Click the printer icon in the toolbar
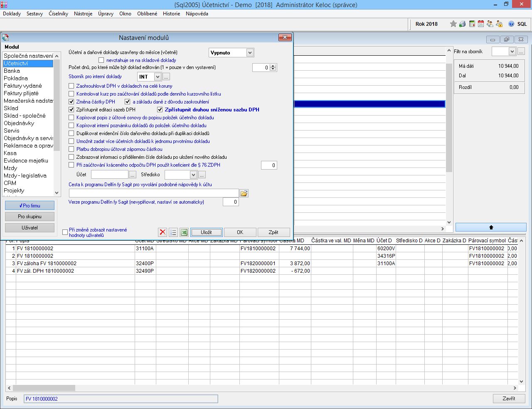 click(463, 24)
